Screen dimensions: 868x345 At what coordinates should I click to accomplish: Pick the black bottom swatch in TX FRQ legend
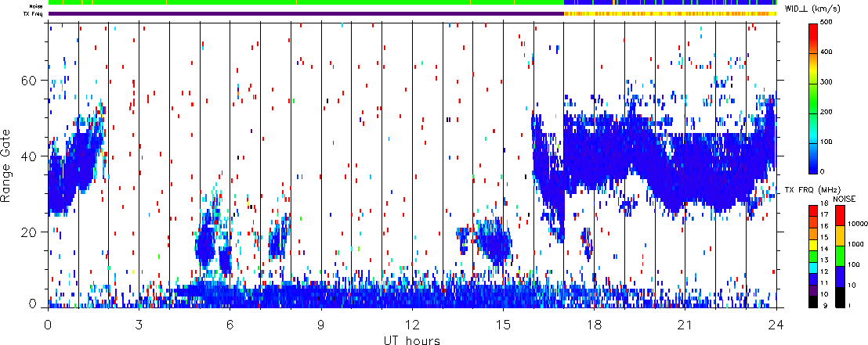coord(814,302)
